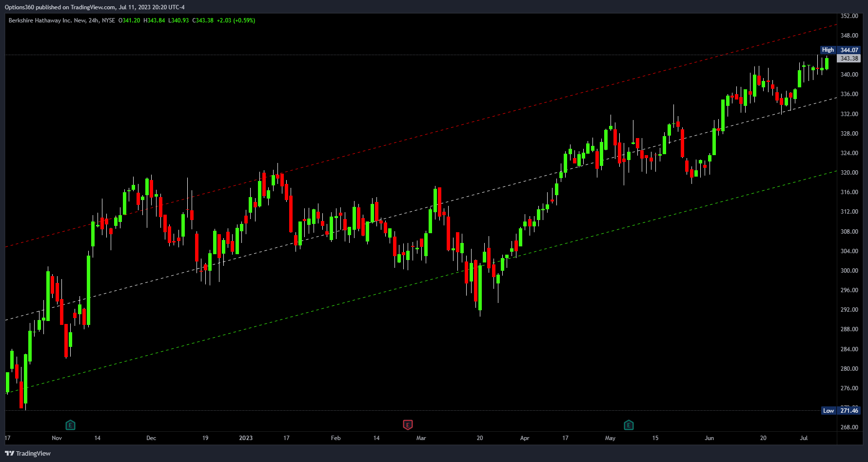Screen dimensions: 868x462
Task: Click the Nov label on the time axis
Action: [x=57, y=438]
